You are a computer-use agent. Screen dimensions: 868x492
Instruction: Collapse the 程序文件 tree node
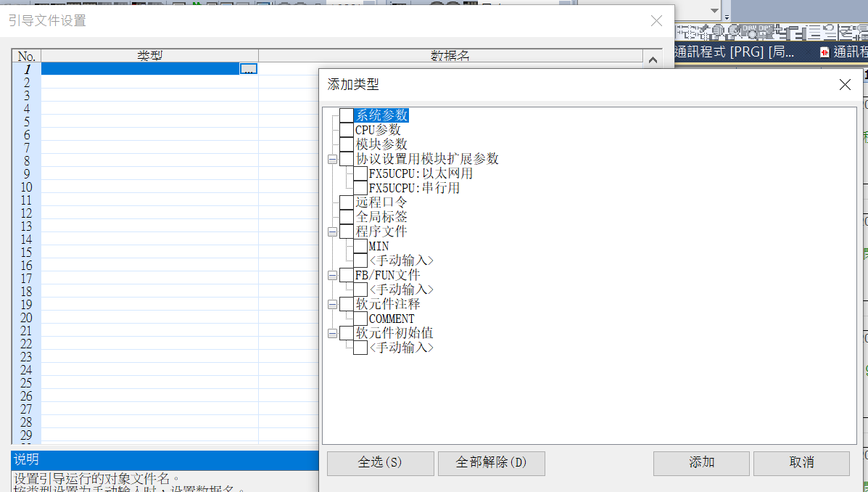(332, 231)
